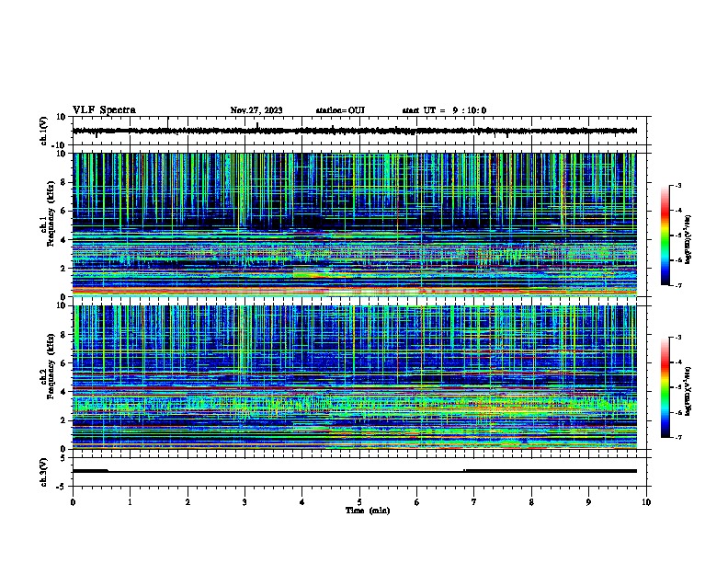The height and width of the screenshot is (563, 728).
Task: Click the "-3" label on the ch.2 colorbar
Action: pos(677,338)
